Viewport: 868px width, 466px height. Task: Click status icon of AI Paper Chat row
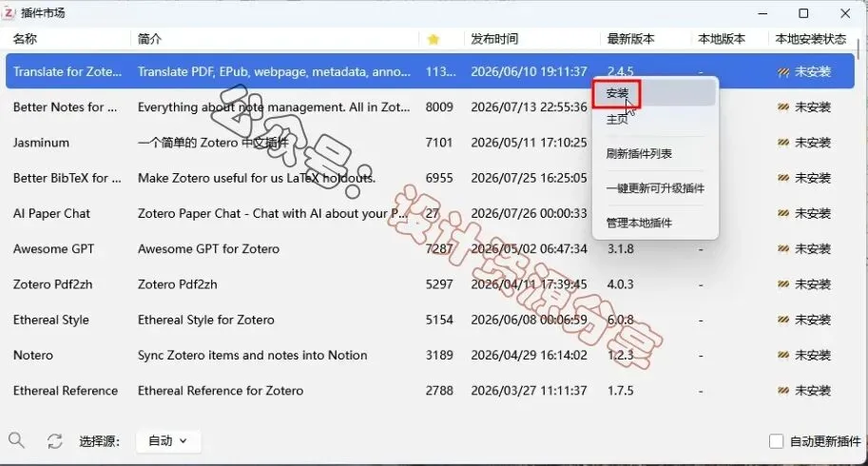coord(782,213)
